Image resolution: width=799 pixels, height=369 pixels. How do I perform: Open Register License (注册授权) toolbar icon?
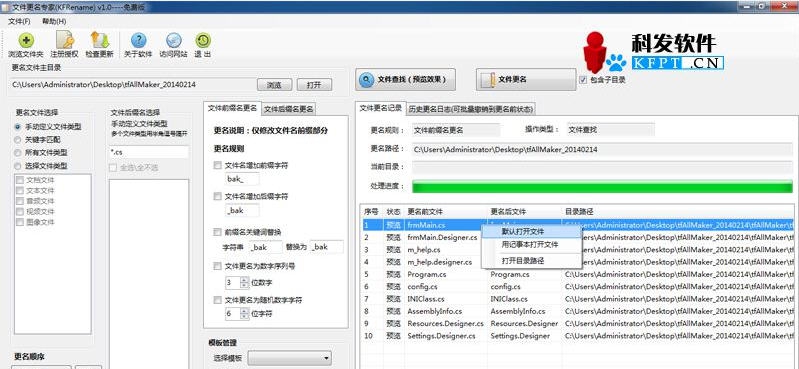coord(65,40)
